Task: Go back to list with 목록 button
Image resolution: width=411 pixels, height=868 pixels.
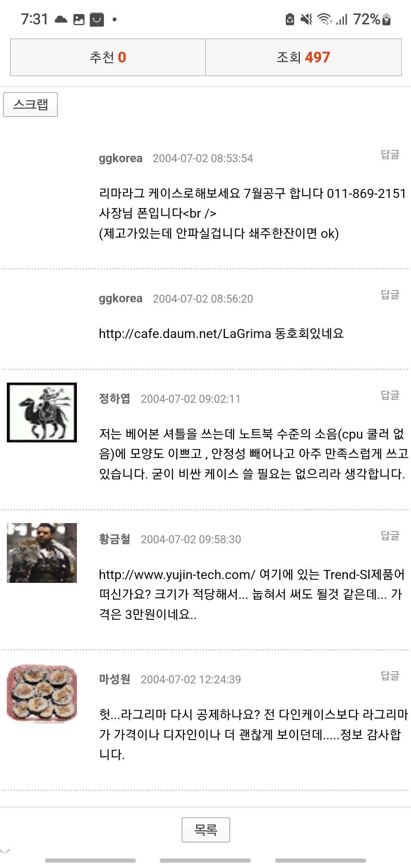Action: click(x=206, y=830)
